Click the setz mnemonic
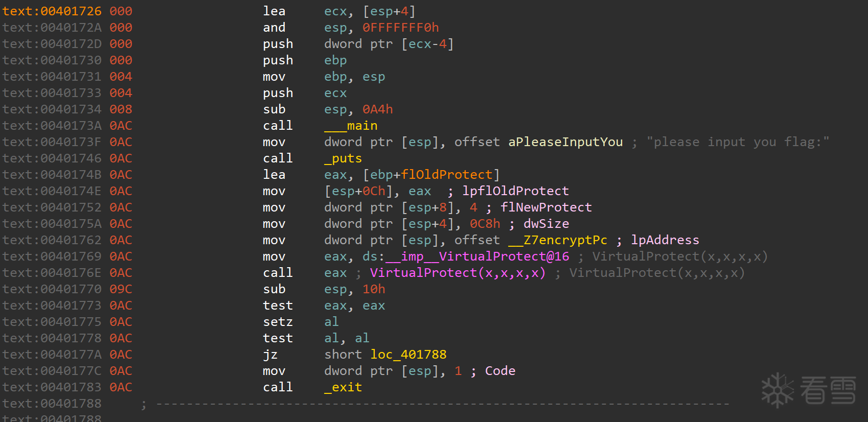The image size is (868, 422). point(278,322)
